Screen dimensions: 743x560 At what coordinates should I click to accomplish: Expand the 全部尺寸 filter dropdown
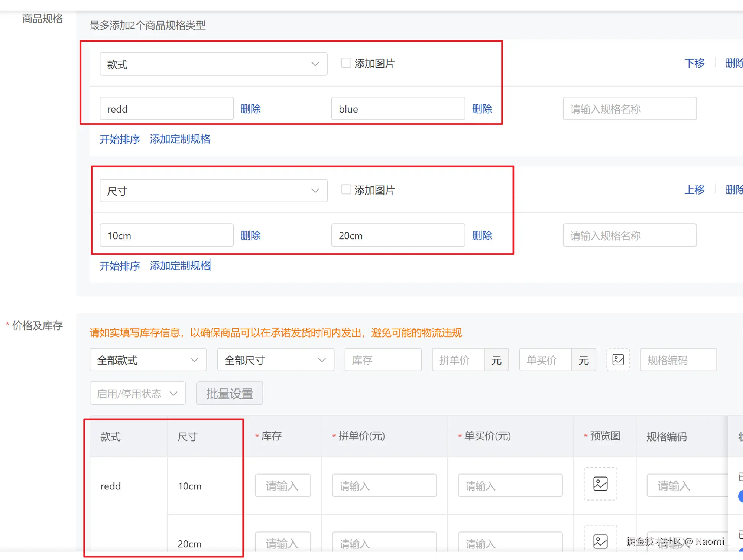pos(275,360)
